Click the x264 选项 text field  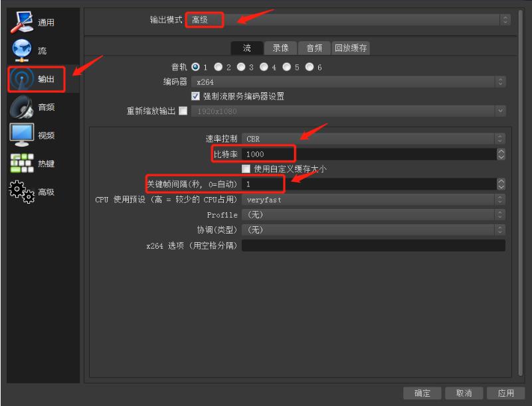point(373,245)
